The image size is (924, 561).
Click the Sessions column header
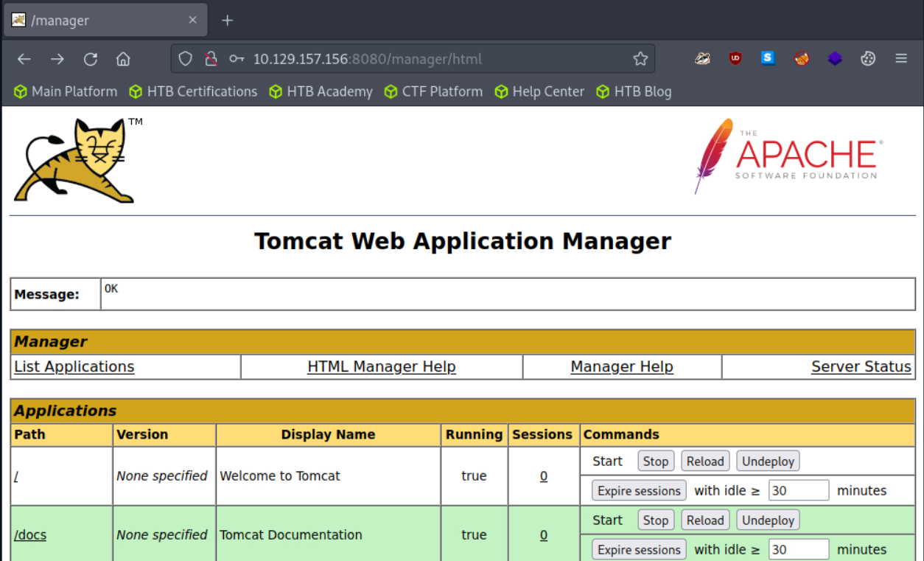pos(542,435)
